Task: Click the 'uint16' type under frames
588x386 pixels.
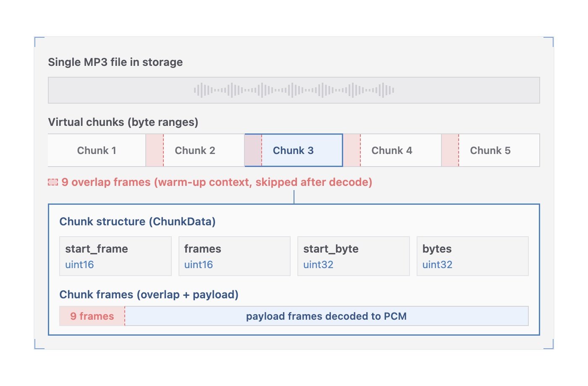Action: [x=199, y=265]
